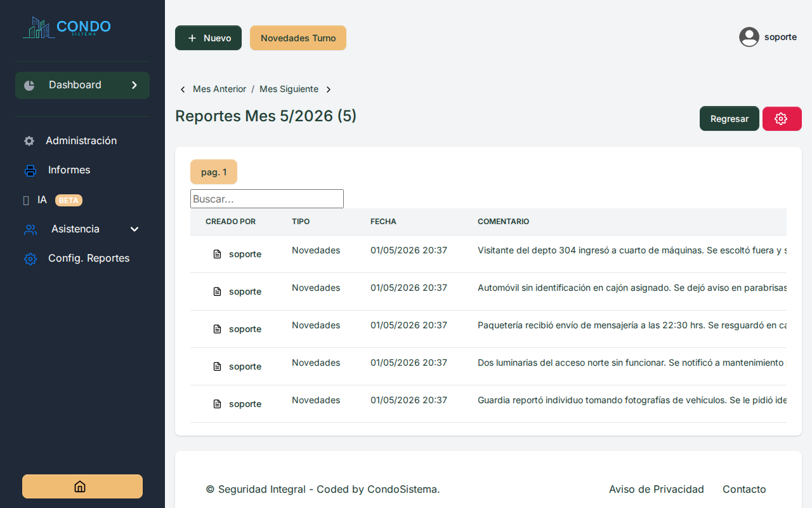
Task: Click Novedades type in Automóvil row
Action: click(x=316, y=288)
